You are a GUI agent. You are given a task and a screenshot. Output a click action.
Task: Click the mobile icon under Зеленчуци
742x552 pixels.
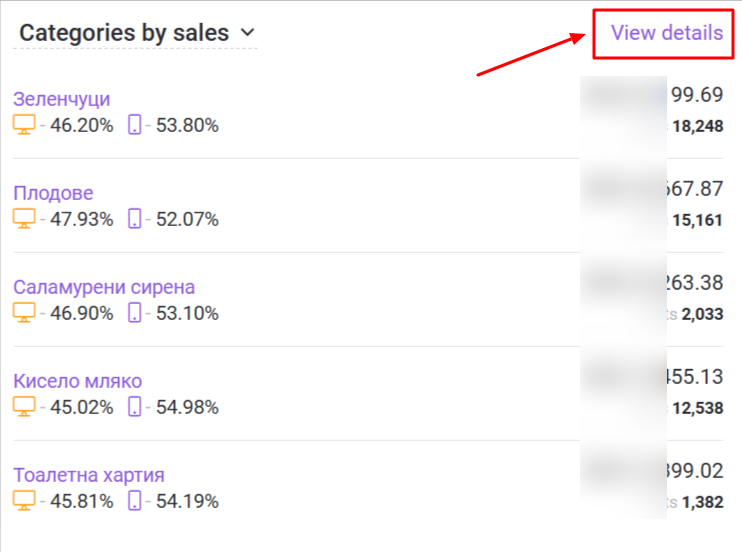point(134,125)
